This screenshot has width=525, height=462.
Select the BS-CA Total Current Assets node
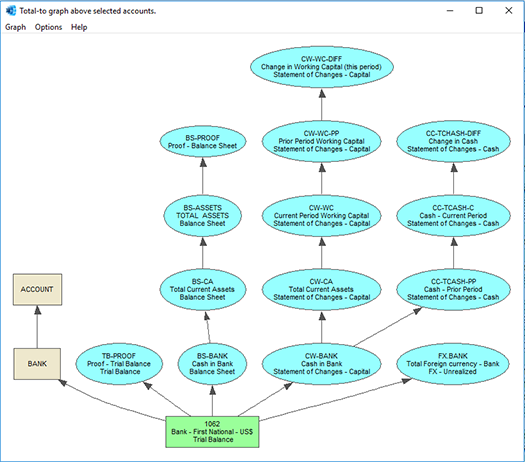(x=203, y=290)
